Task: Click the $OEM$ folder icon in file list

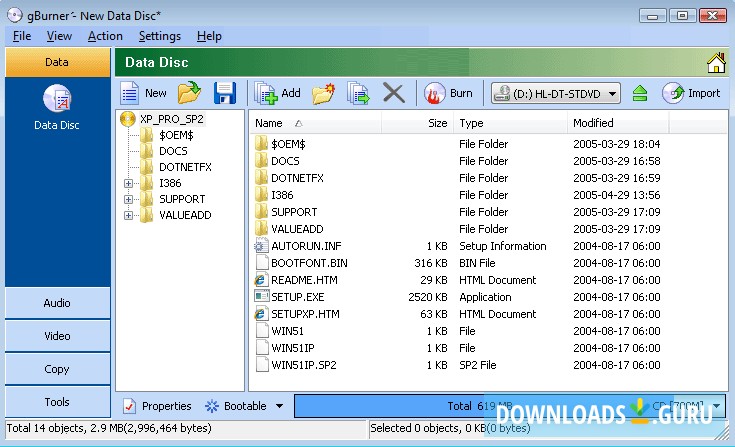Action: pos(261,143)
